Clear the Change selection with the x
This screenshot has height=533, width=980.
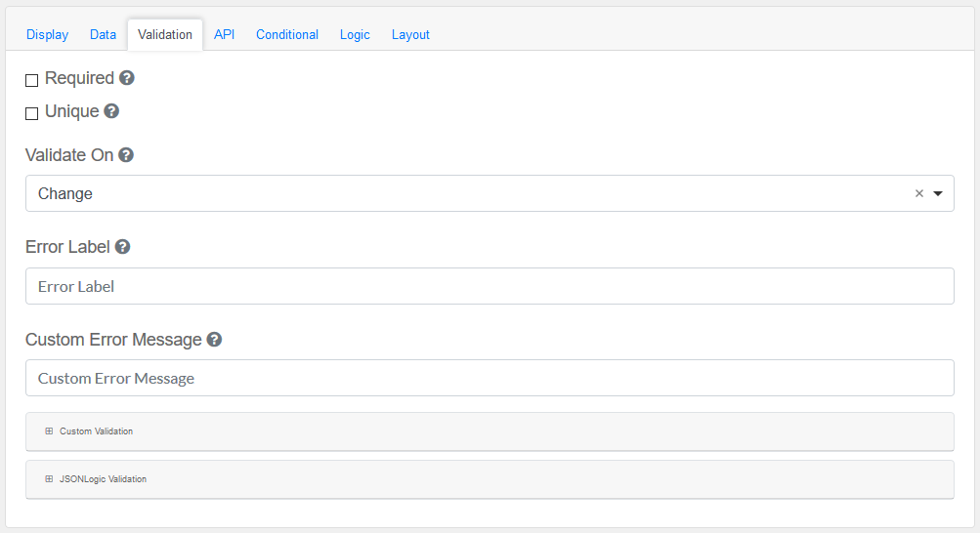(918, 193)
